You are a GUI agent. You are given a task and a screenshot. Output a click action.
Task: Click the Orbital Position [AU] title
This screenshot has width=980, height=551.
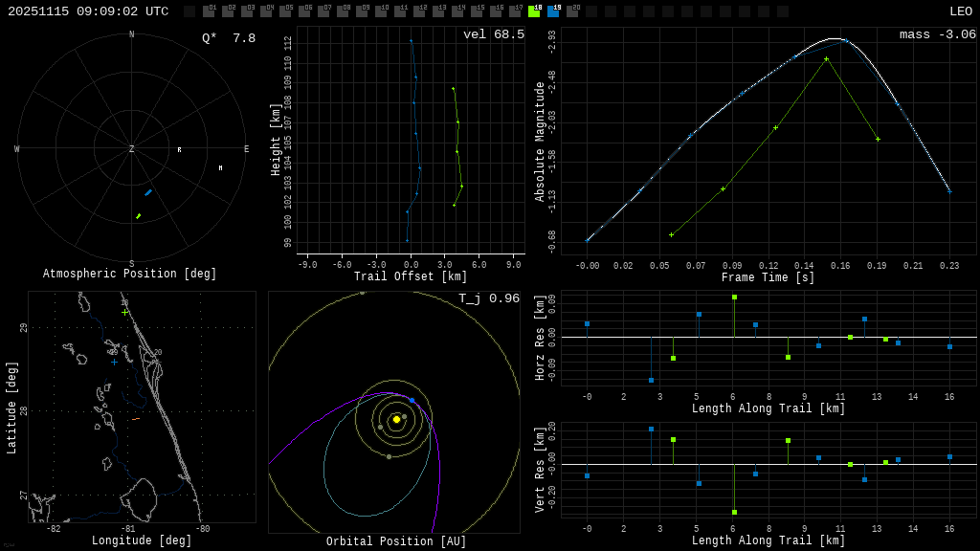click(396, 541)
